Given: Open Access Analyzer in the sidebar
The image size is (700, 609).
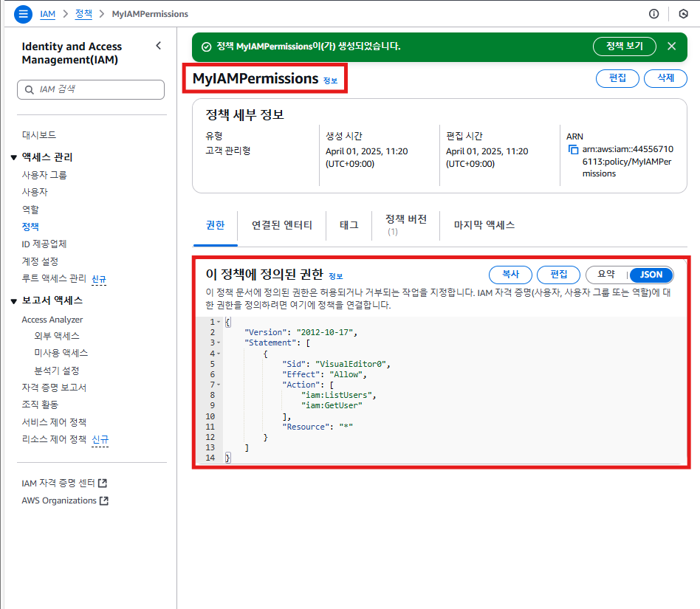Looking at the screenshot, I should [52, 320].
